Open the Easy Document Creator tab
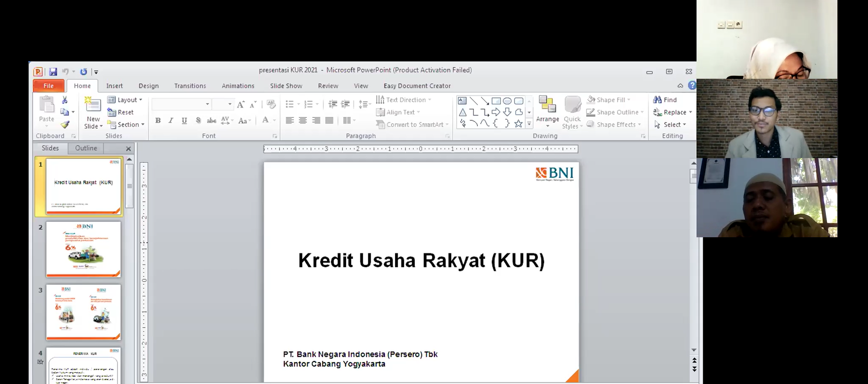868x384 pixels. click(417, 86)
